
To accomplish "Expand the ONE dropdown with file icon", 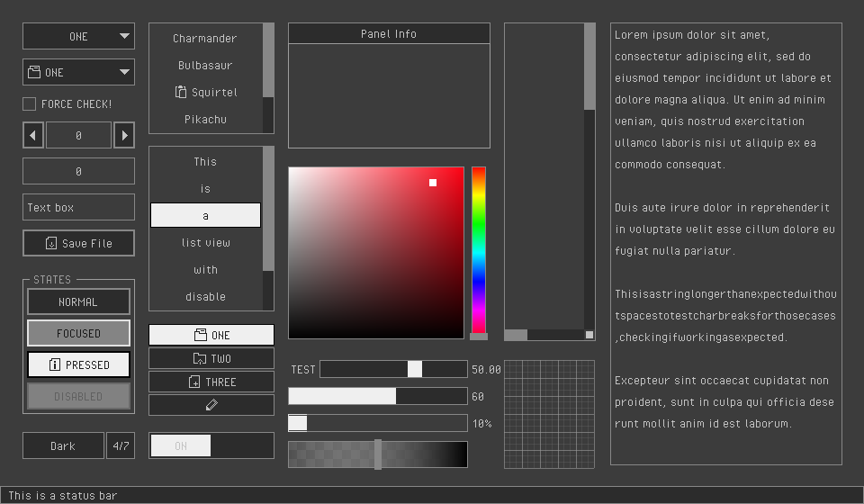I will click(78, 72).
